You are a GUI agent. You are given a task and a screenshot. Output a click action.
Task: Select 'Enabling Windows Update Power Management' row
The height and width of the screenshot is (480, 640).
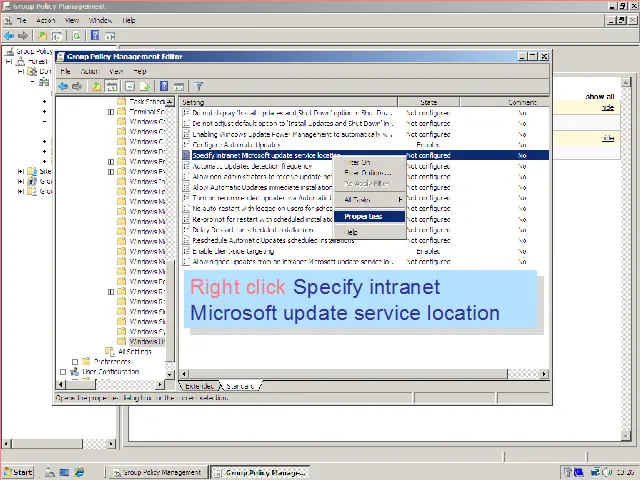[365, 134]
